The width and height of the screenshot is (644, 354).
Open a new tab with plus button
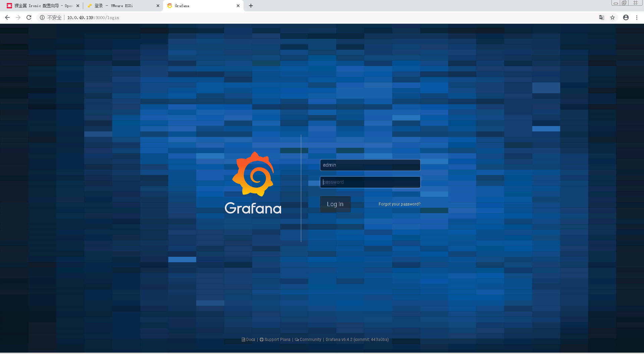coord(251,6)
